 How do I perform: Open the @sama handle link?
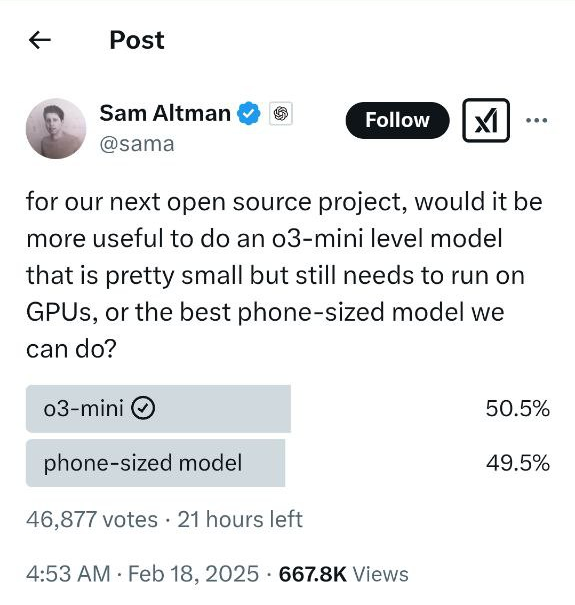[137, 144]
